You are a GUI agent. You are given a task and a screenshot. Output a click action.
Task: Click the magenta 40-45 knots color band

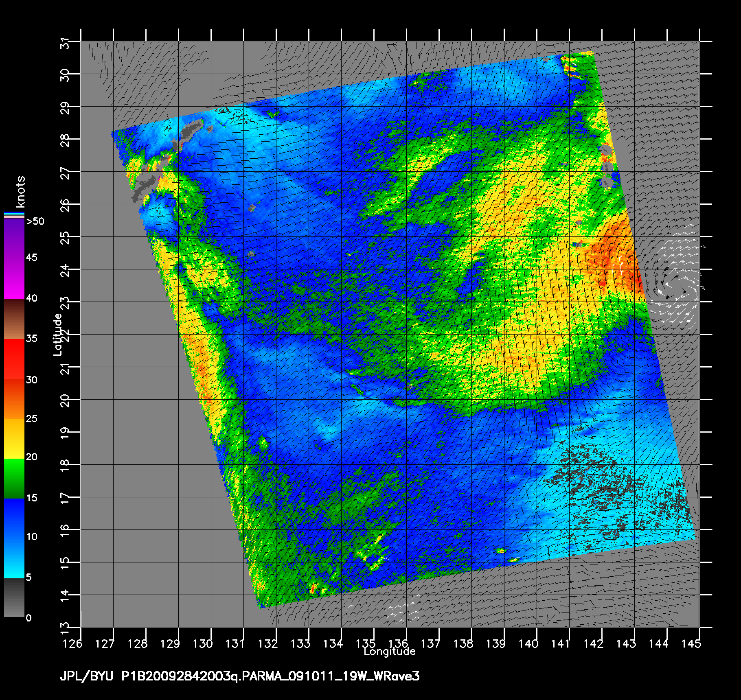point(14,278)
